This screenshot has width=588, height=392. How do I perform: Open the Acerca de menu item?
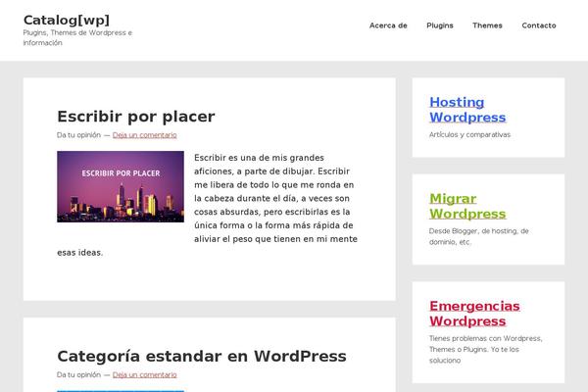click(x=388, y=25)
